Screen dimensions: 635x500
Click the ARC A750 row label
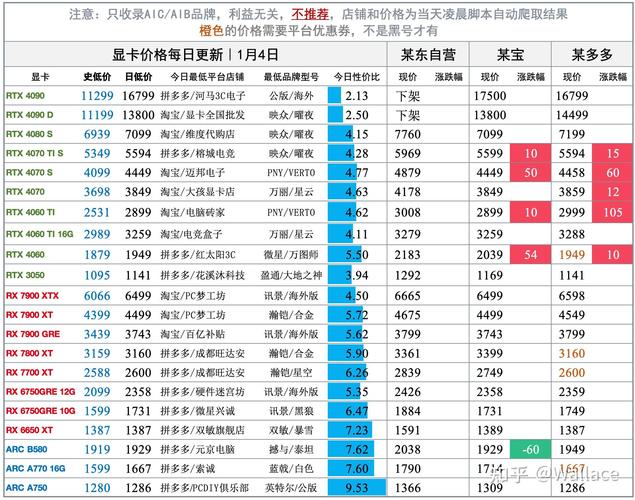pyautogui.click(x=27, y=487)
